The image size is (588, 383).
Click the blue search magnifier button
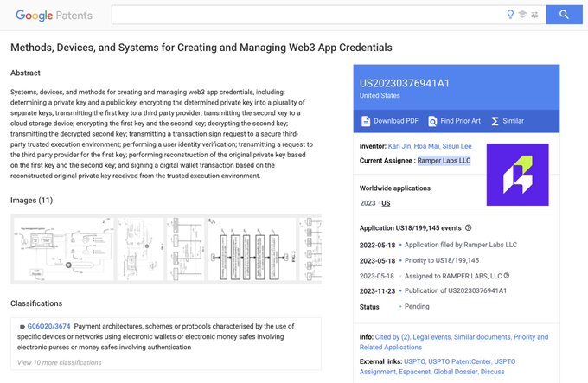pyautogui.click(x=564, y=15)
